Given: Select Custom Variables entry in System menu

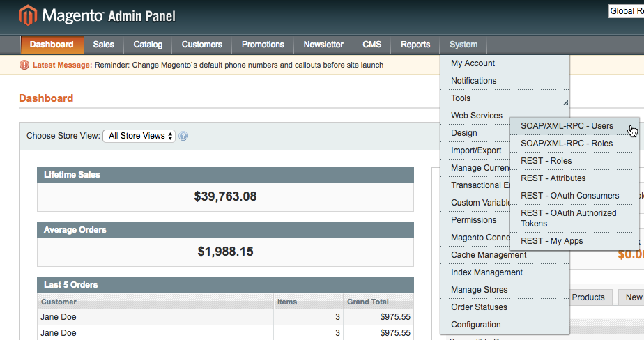Looking at the screenshot, I should (x=475, y=203).
